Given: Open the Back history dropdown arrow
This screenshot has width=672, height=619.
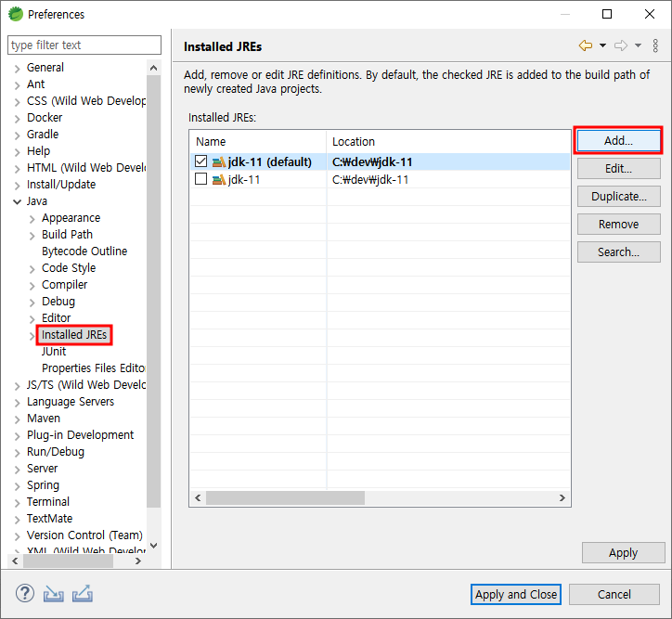Looking at the screenshot, I should [x=602, y=45].
